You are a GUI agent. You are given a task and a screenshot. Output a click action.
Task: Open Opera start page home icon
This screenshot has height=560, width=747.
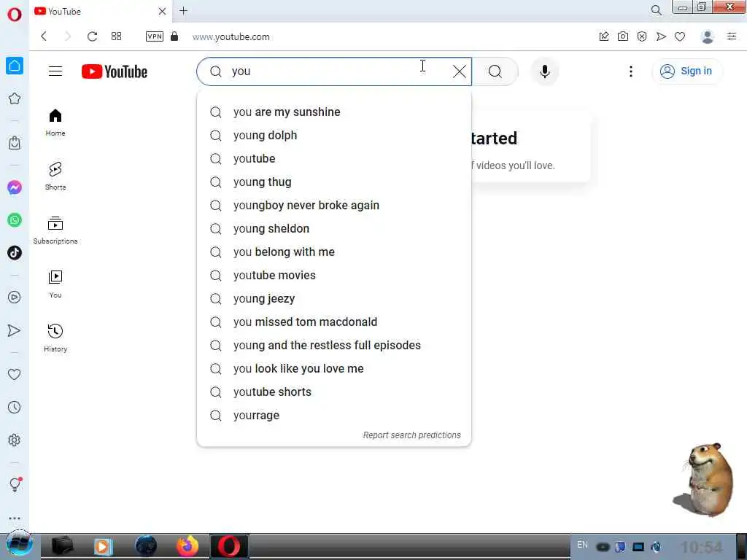(15, 66)
